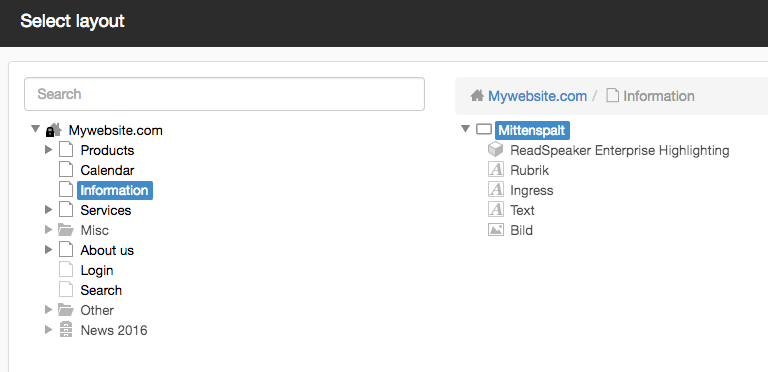Click the Services page icon

[66, 210]
